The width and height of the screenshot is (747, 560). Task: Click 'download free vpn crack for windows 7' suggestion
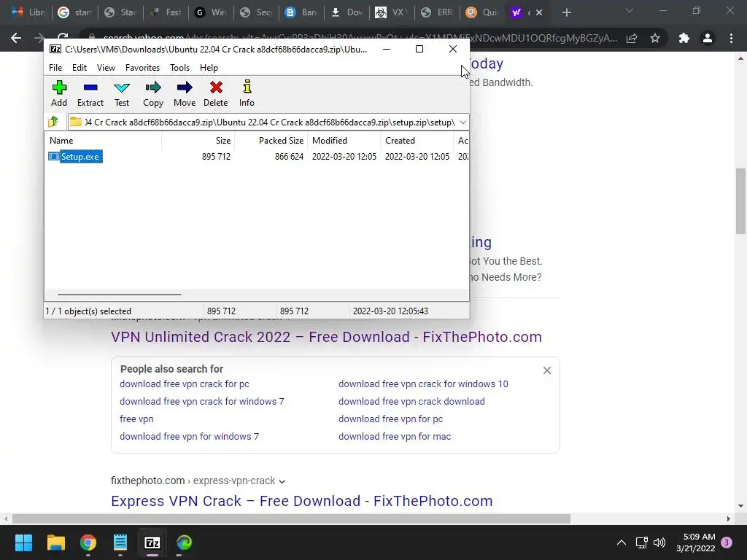(201, 402)
